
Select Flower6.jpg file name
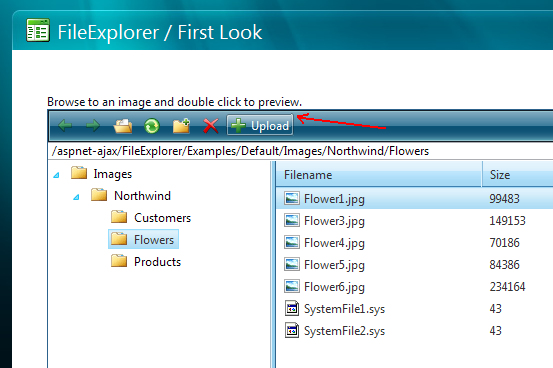pos(334,287)
